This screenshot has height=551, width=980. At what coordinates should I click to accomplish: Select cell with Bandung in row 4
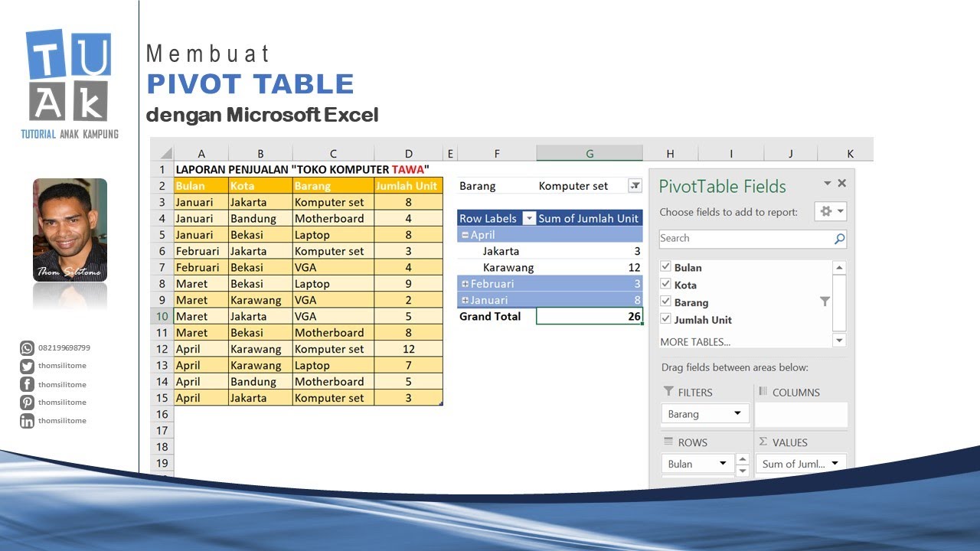coord(260,219)
